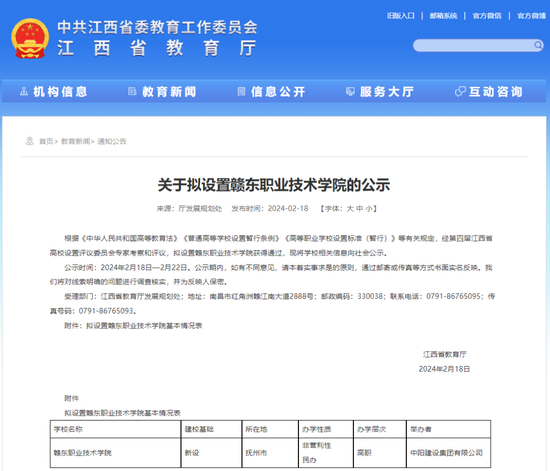Set font size to 大

point(350,209)
